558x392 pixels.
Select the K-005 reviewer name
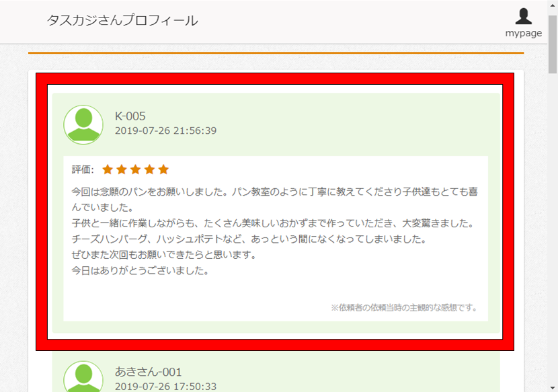130,116
